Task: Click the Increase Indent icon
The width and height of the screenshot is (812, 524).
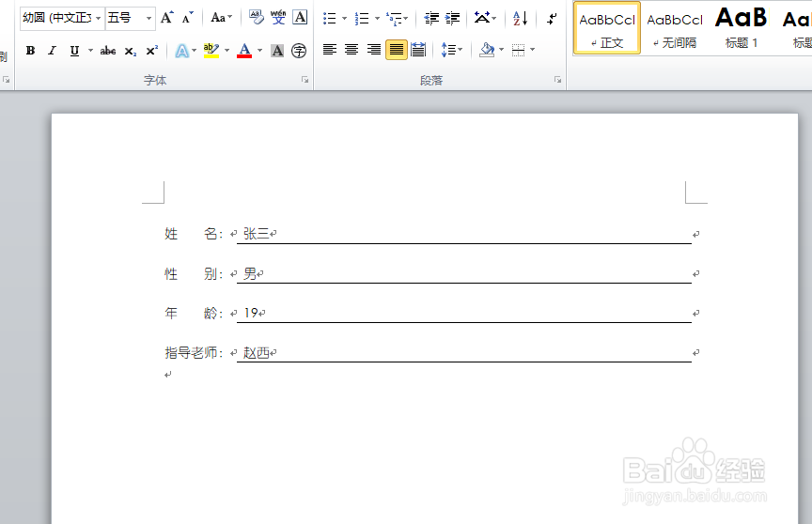Action: pyautogui.click(x=453, y=19)
